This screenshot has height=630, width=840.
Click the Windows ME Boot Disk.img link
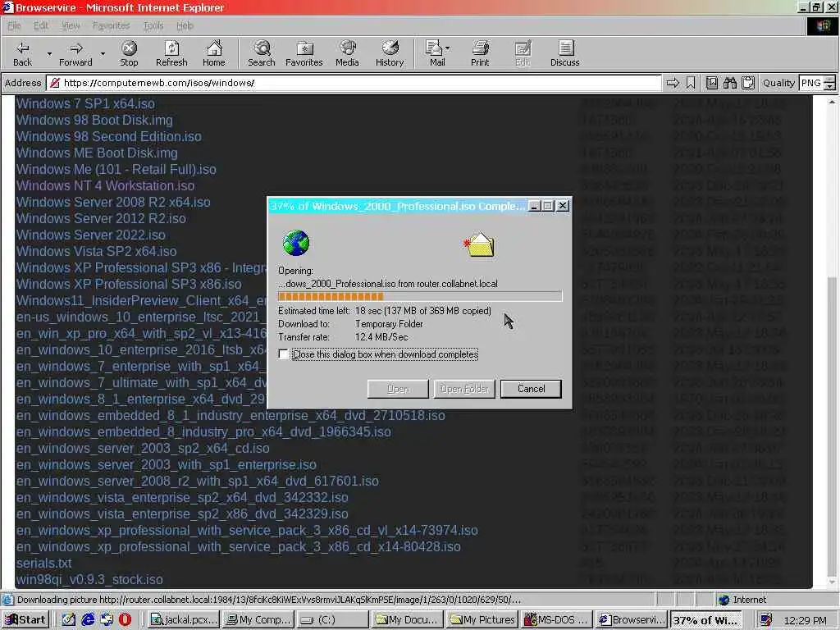(97, 153)
